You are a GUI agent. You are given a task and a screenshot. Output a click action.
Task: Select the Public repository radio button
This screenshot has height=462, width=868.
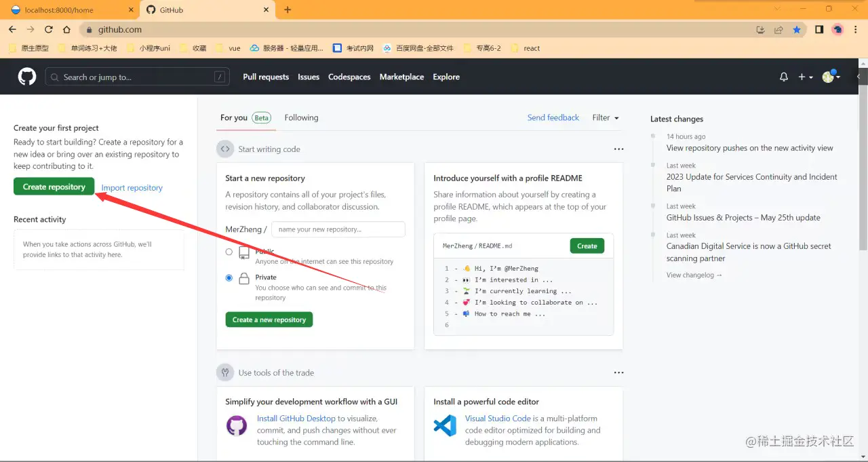[x=229, y=252]
